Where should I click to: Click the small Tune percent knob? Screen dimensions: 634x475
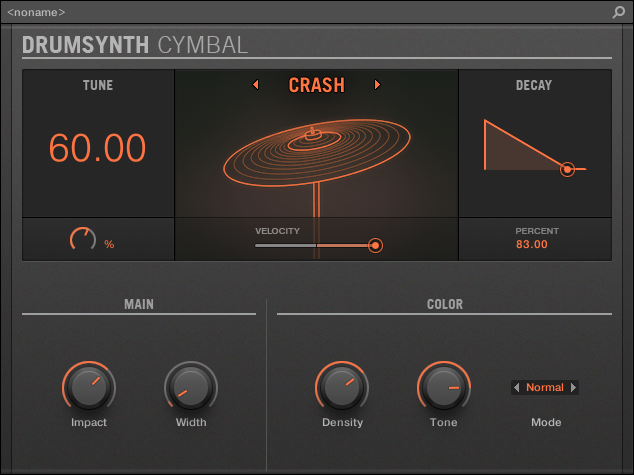[x=83, y=240]
